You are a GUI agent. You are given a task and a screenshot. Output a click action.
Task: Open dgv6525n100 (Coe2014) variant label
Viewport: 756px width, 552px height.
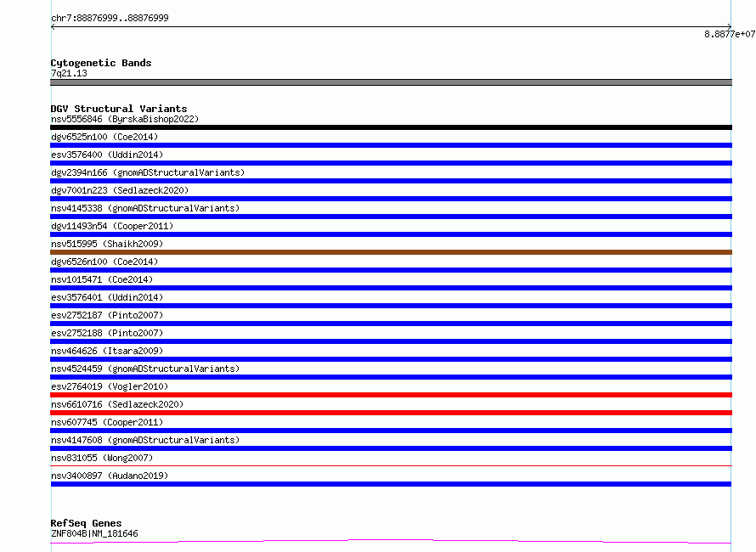point(104,137)
